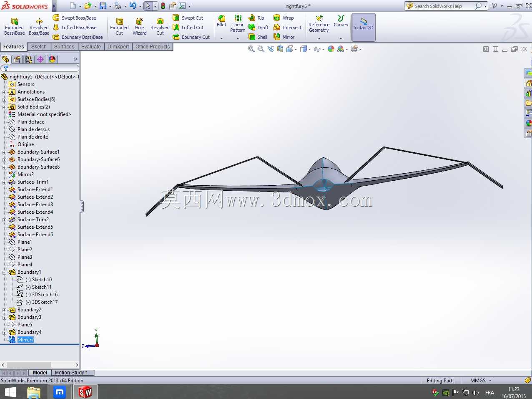Activate the Extruded Cut tool

point(119,27)
